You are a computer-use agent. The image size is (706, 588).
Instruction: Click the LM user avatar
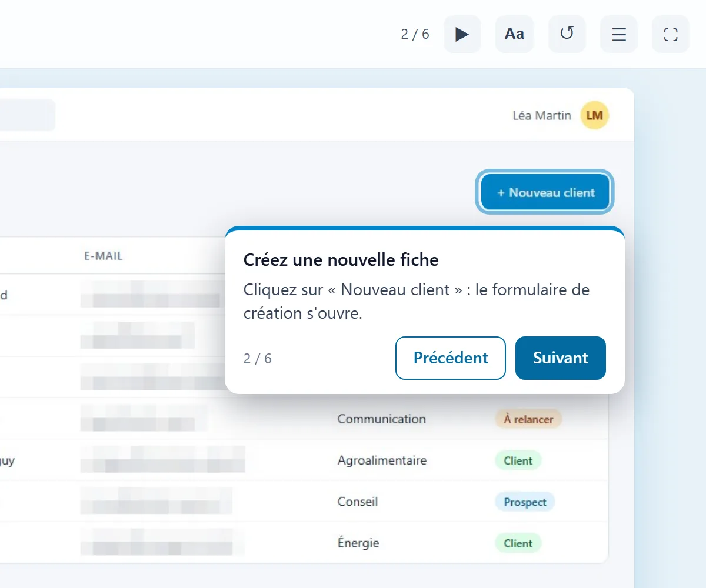point(595,115)
